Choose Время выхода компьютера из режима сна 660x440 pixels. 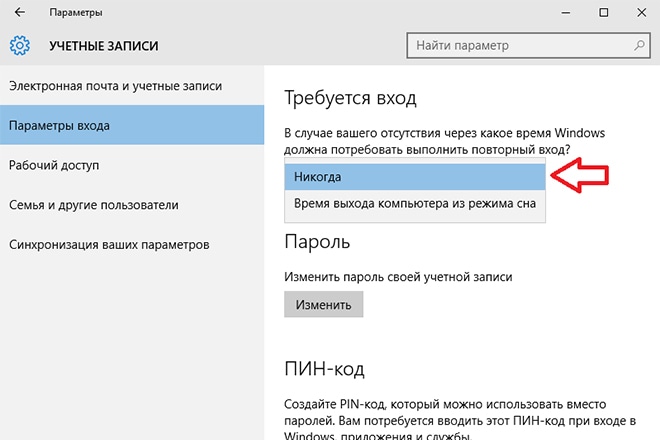pyautogui.click(x=415, y=203)
